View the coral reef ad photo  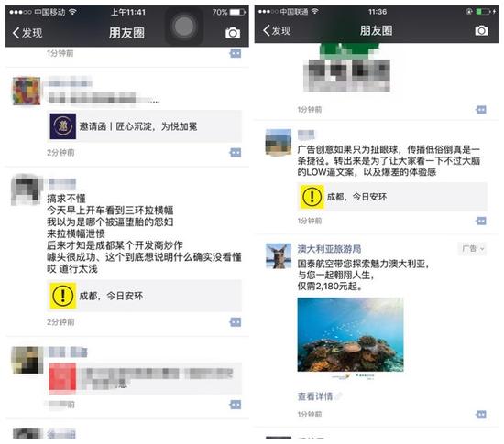tap(350, 334)
